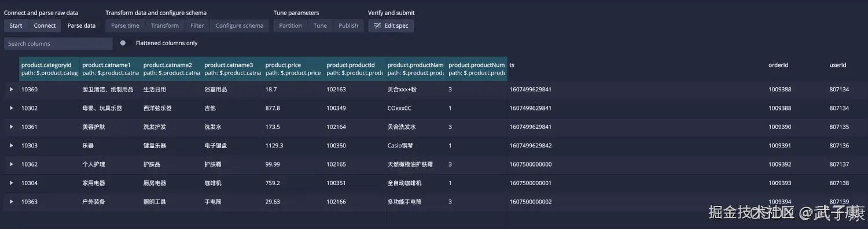Expand the row with categoryid 10304

[x=11, y=183]
